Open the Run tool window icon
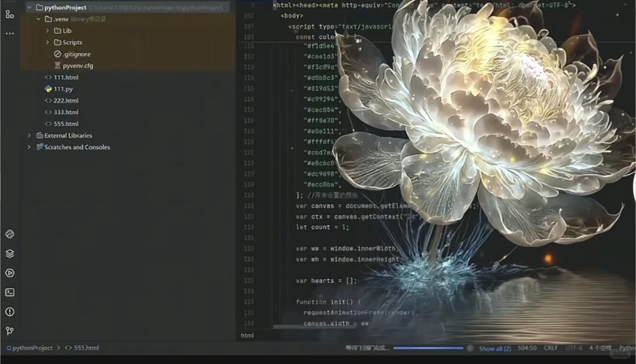The width and height of the screenshot is (636, 364). [x=10, y=273]
